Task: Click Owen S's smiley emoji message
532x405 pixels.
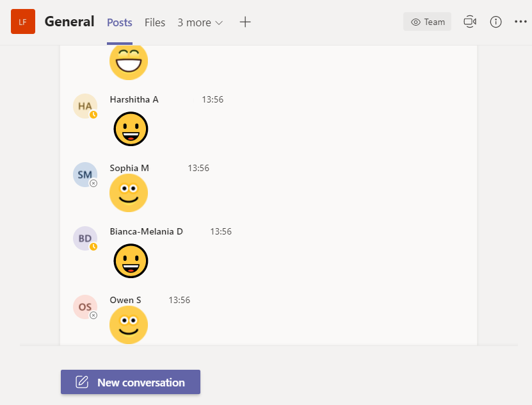Action: point(129,325)
